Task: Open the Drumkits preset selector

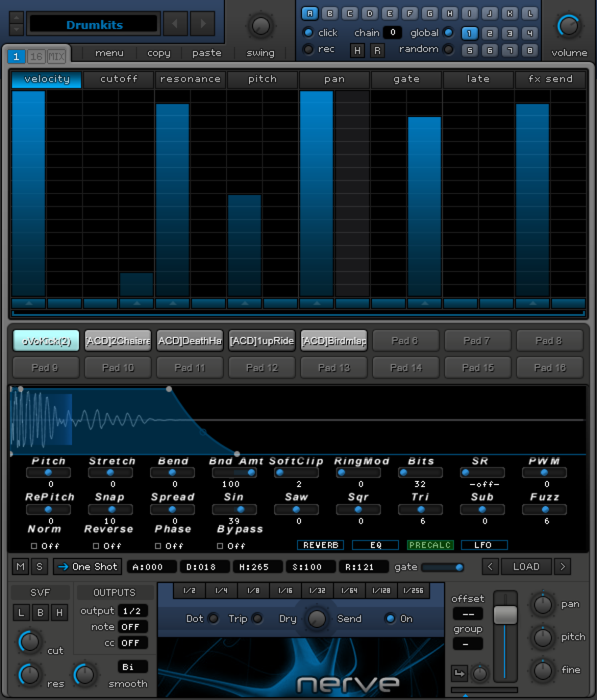Action: point(94,25)
